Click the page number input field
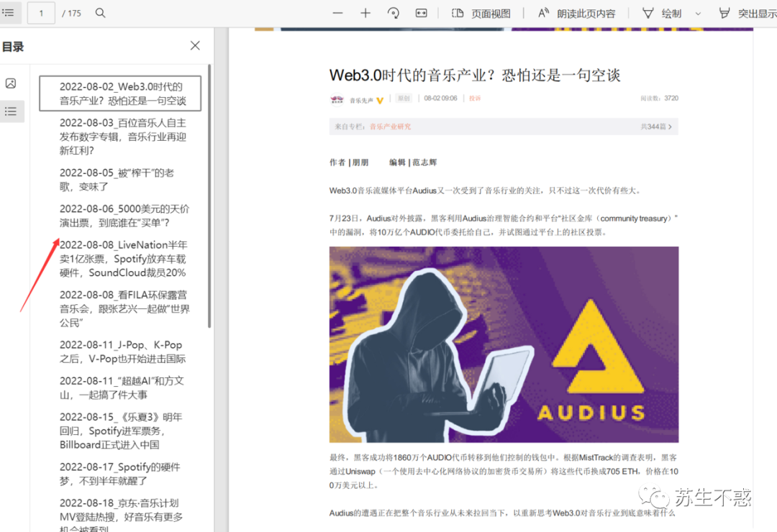This screenshot has height=532, width=777. point(41,13)
